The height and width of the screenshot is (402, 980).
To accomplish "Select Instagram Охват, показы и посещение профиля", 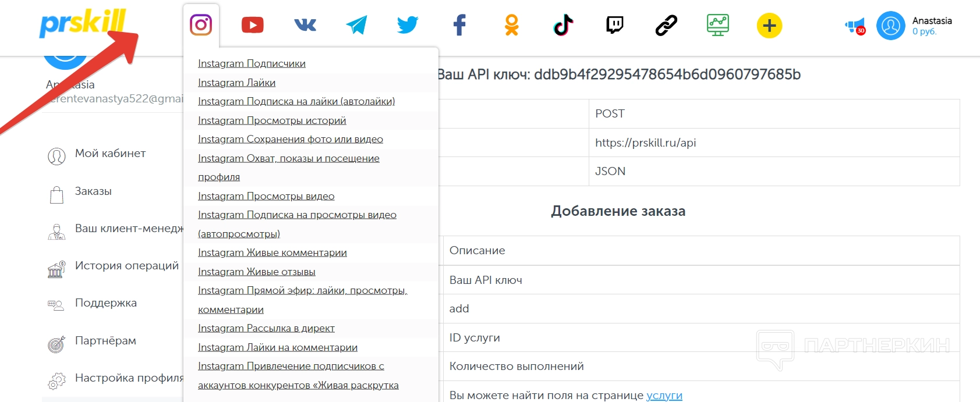I will [289, 168].
